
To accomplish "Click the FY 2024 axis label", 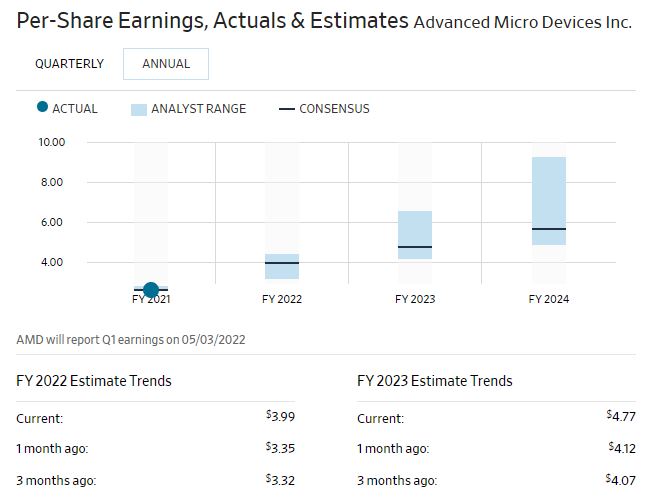I will [549, 299].
